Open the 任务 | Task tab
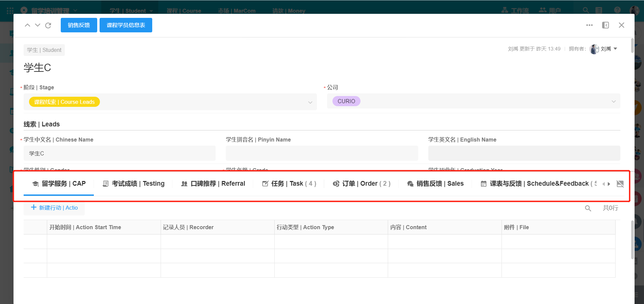Screen dimensions: 644x304 tap(289, 184)
